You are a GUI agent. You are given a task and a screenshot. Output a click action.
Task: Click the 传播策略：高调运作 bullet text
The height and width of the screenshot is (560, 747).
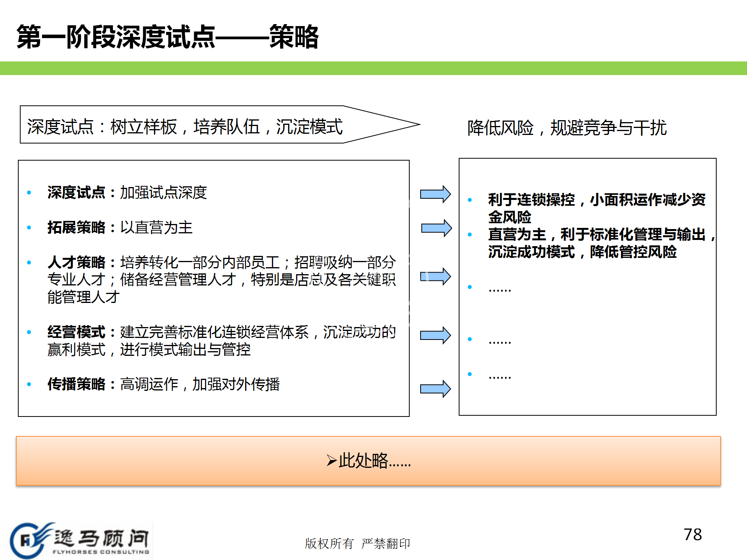[163, 384]
